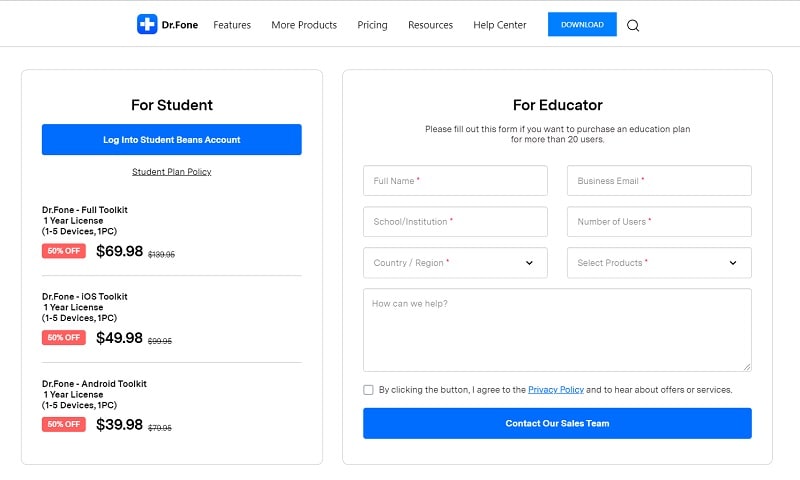Follow the Privacy Policy link
800x480 pixels.
pos(556,390)
